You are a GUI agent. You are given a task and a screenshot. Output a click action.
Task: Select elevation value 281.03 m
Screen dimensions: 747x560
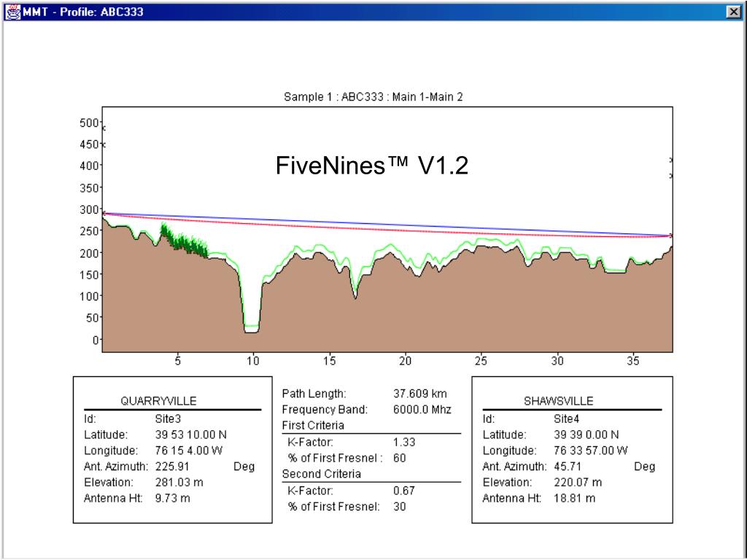[179, 483]
